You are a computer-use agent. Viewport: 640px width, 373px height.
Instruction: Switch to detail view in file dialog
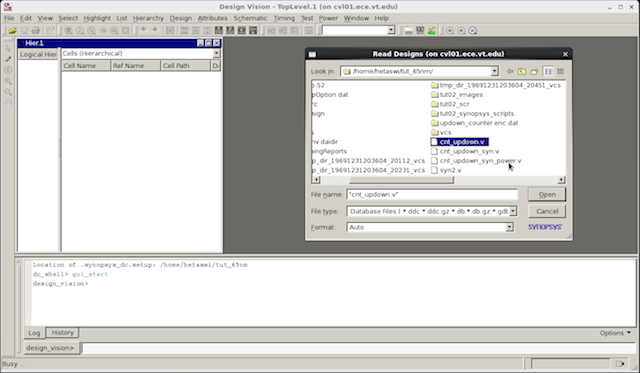click(560, 71)
